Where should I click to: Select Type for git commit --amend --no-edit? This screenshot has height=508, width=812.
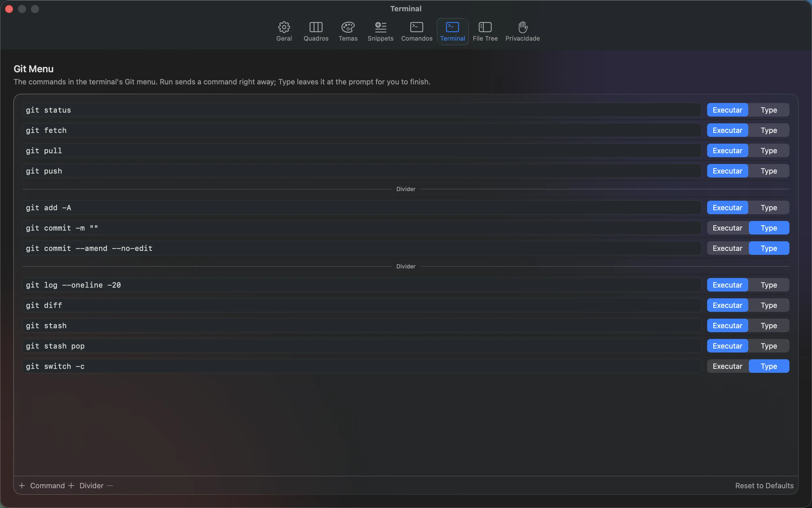[769, 248]
